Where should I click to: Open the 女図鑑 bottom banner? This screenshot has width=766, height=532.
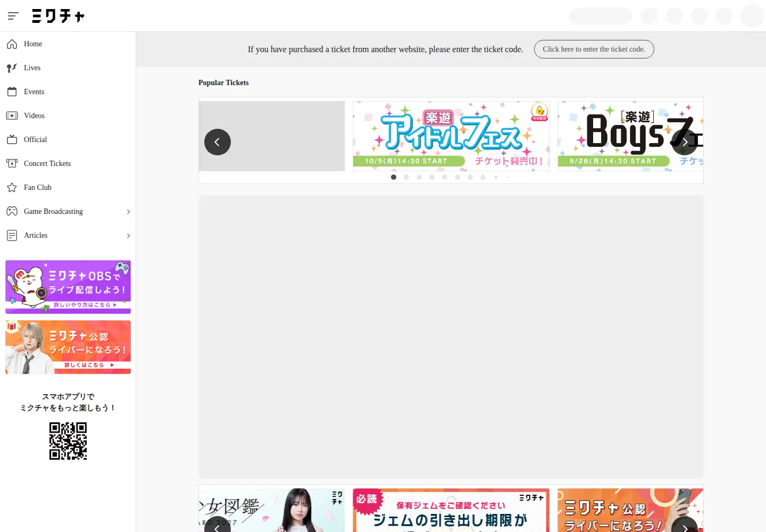[x=272, y=510]
